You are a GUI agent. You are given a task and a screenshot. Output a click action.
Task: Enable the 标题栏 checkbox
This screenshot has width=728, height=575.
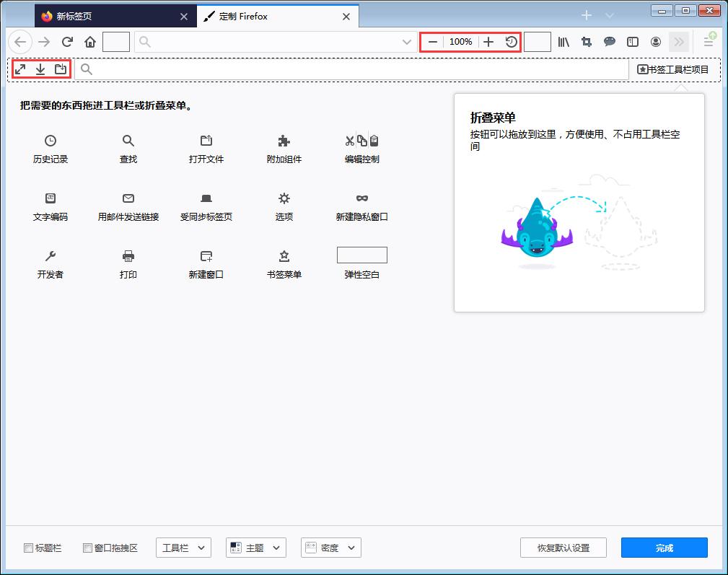pos(27,548)
